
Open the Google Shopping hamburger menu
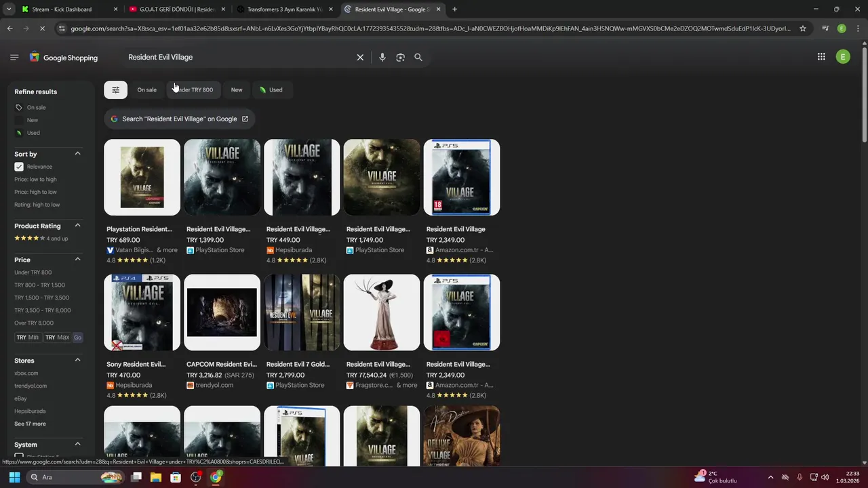14,58
